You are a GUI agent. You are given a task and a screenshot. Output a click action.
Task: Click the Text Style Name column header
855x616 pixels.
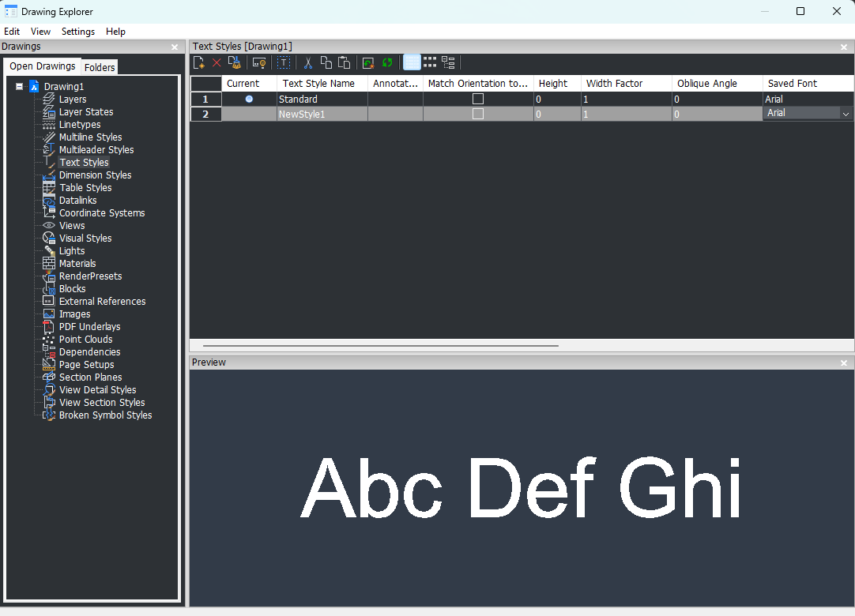(x=319, y=83)
